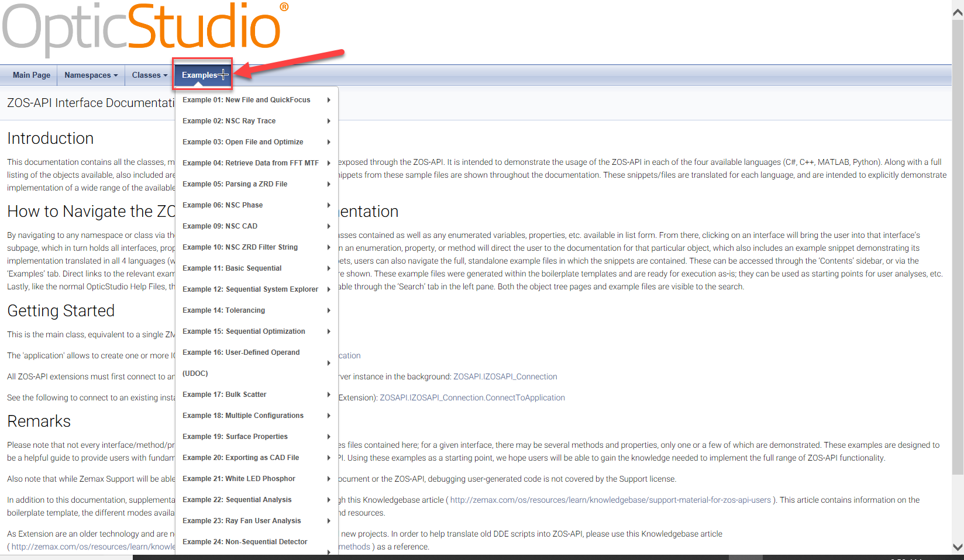The height and width of the screenshot is (560, 964).
Task: Select Example 22: Sequential Analysis
Action: coord(257,500)
